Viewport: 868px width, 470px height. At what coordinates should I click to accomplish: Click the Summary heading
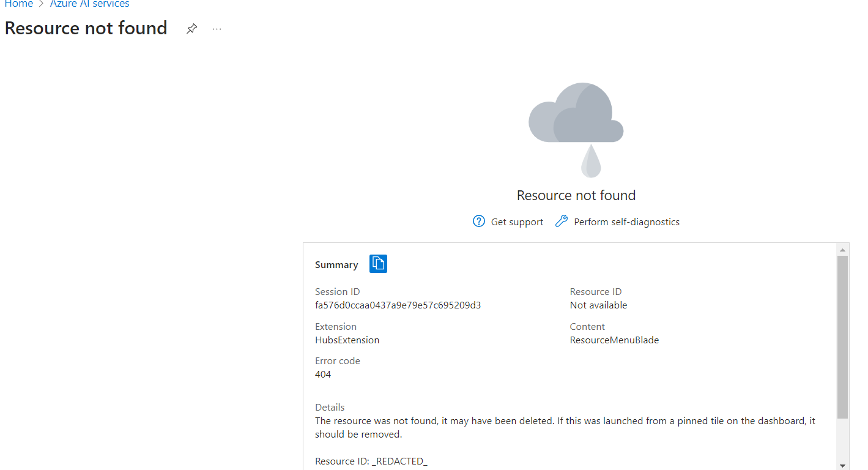point(336,265)
